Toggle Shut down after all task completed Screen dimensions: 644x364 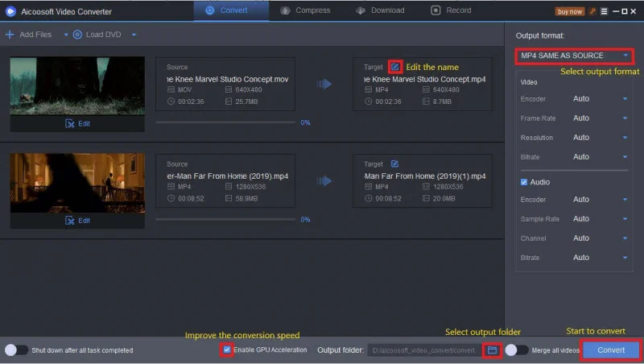tap(16, 350)
